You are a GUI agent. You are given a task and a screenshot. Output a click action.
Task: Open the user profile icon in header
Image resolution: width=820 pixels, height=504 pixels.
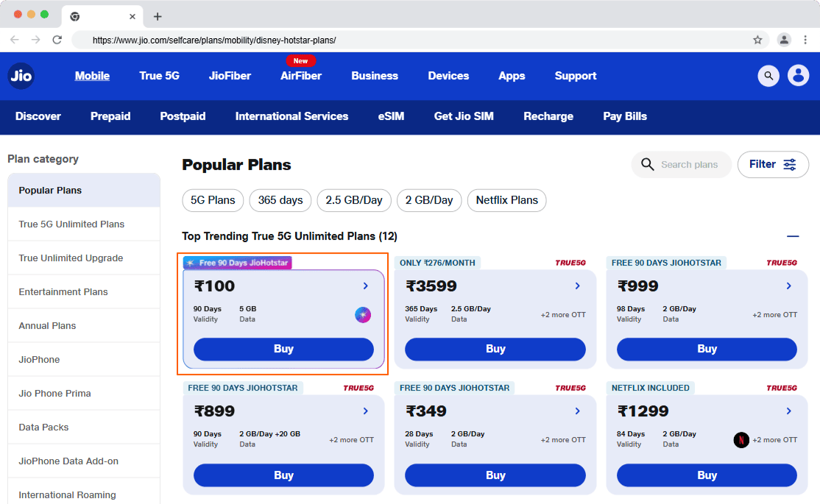click(798, 76)
